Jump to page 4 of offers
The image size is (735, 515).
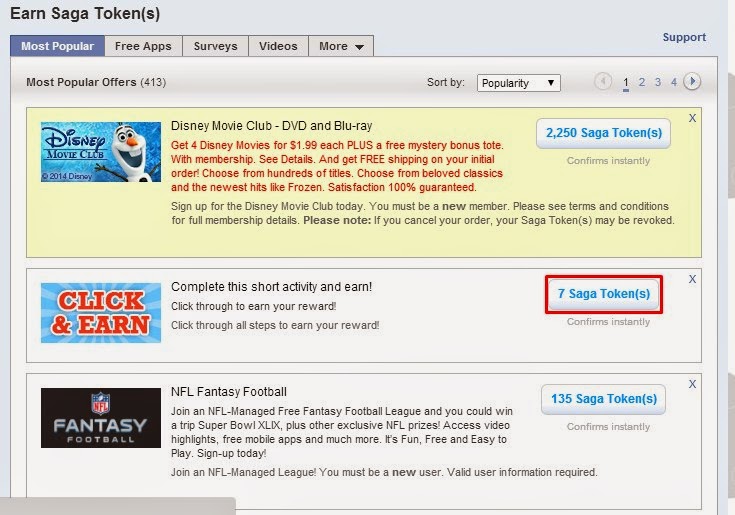coord(674,82)
